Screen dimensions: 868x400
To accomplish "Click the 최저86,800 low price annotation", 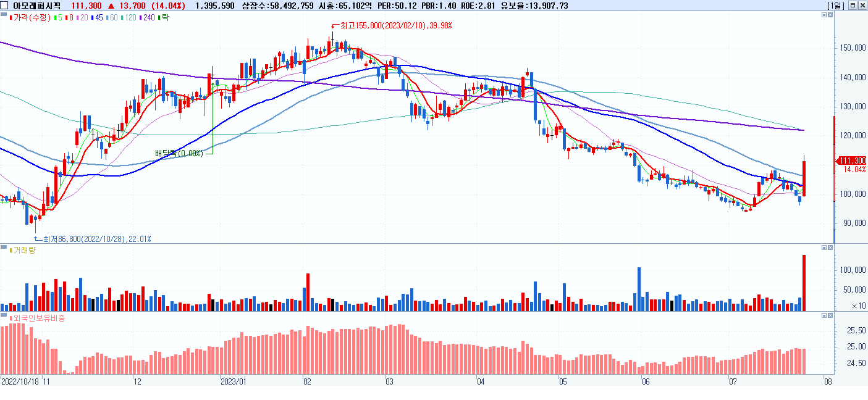I will (96, 238).
